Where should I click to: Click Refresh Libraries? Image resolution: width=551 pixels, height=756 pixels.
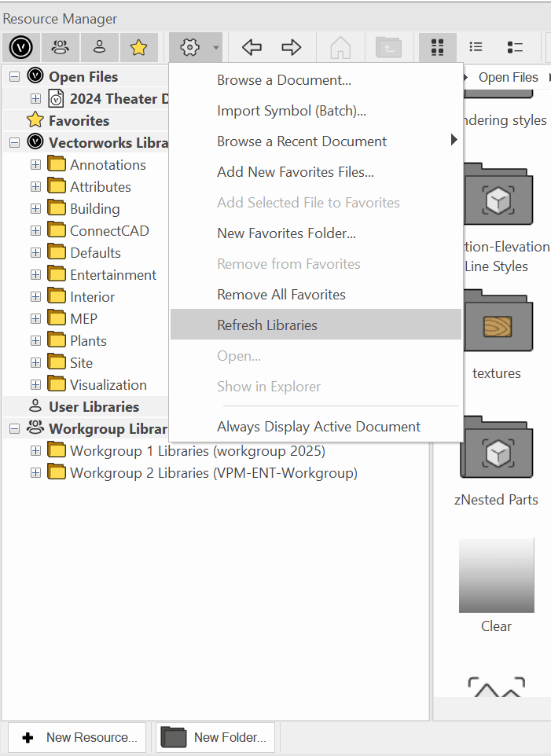316,325
